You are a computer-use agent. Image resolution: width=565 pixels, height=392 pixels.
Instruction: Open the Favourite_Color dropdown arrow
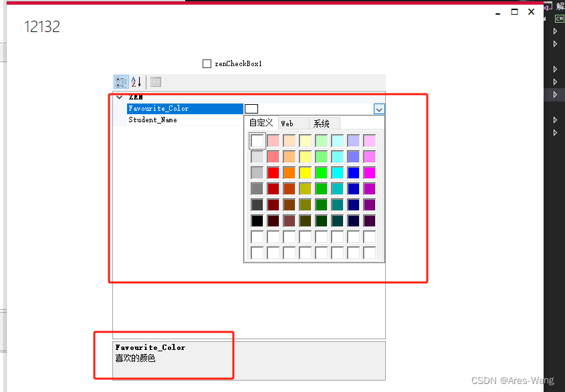(379, 109)
